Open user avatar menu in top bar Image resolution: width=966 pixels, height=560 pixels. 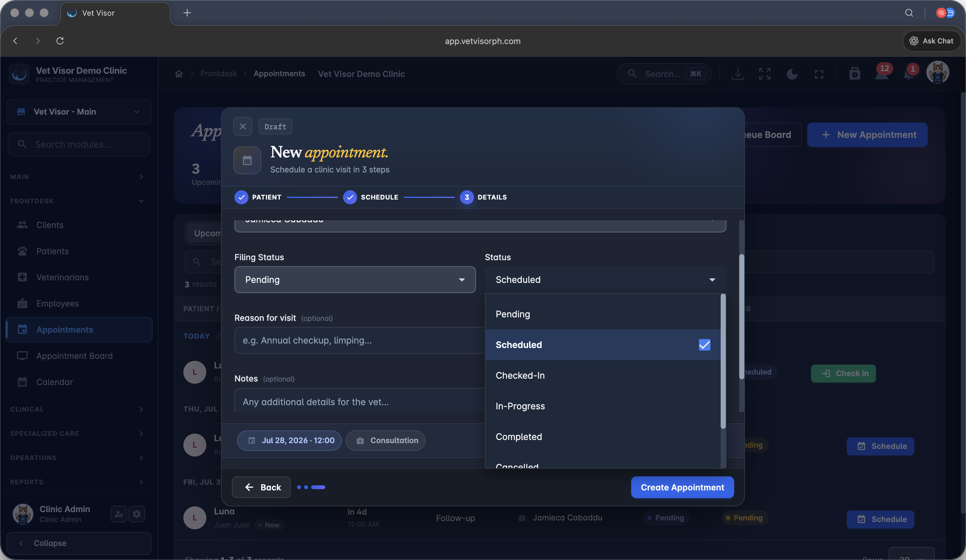click(938, 72)
